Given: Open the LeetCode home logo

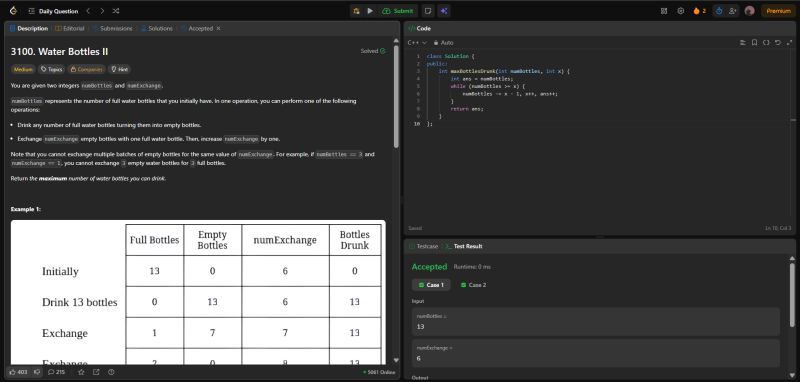Looking at the screenshot, I should pos(13,11).
